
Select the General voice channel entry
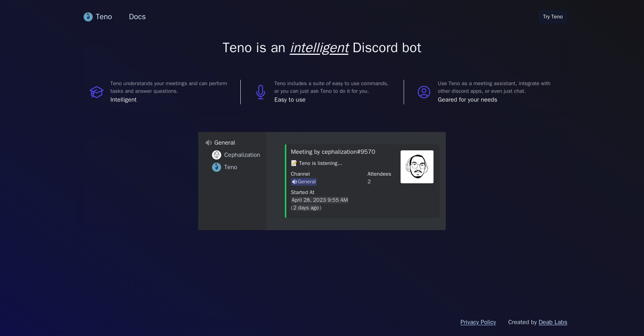pos(220,143)
